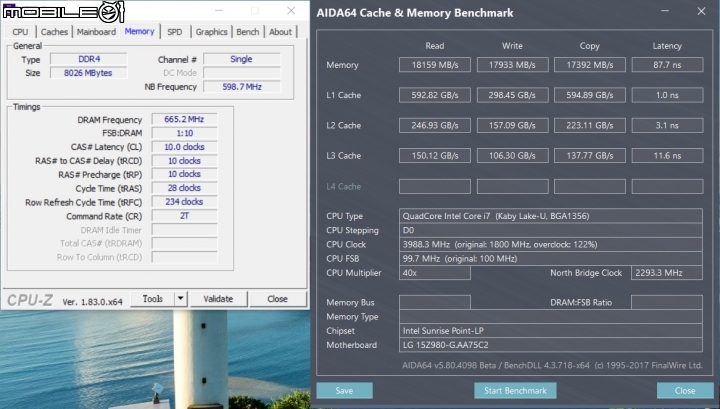Click the Start Benchmark button
The height and width of the screenshot is (409, 720).
(x=515, y=391)
